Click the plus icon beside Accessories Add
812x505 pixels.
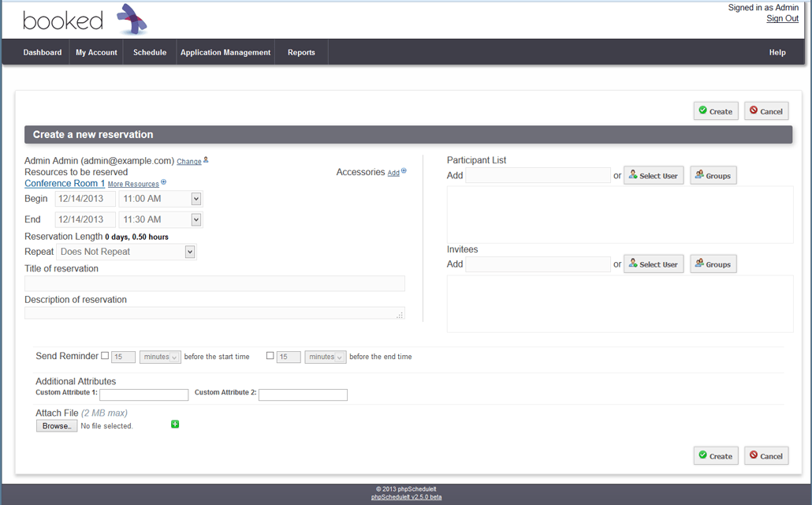coord(404,170)
